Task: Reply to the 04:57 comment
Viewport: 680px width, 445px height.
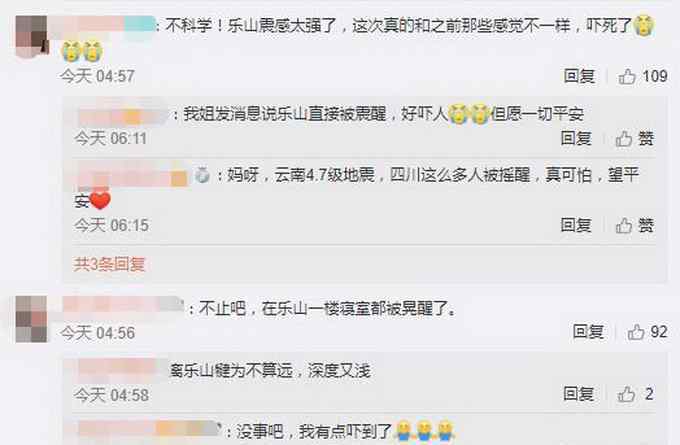Action: (x=579, y=76)
